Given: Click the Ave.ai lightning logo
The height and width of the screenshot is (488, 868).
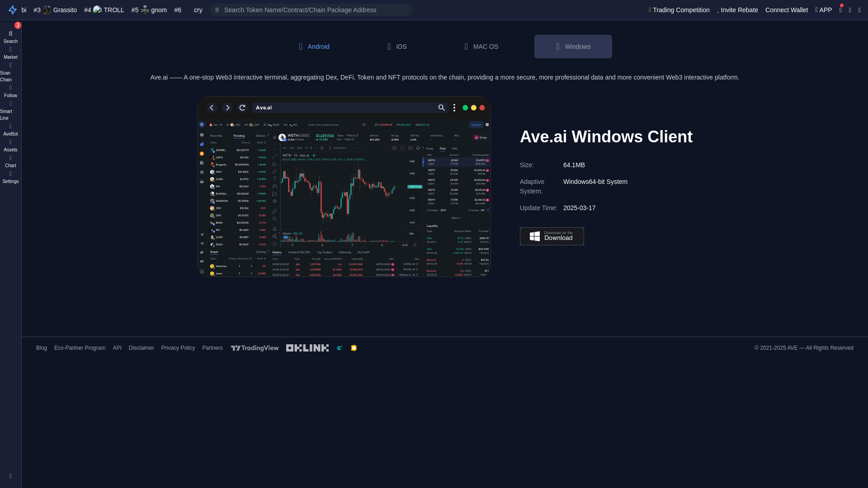Looking at the screenshot, I should pos(13,10).
